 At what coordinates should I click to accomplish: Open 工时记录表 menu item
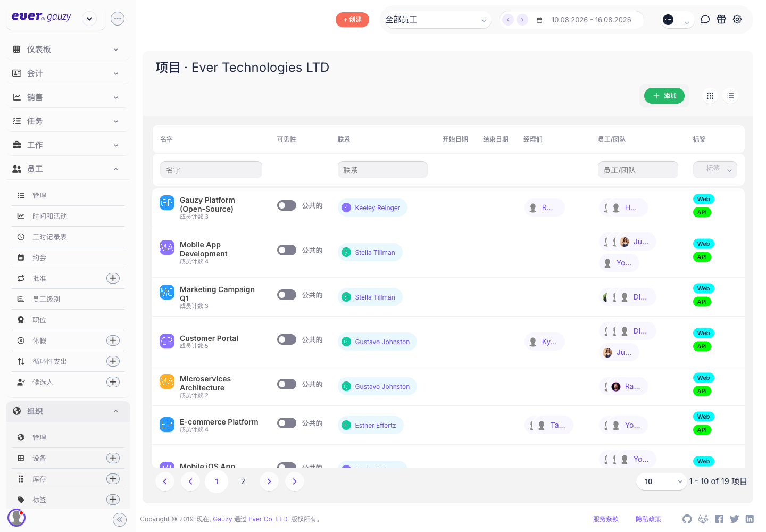(68, 237)
